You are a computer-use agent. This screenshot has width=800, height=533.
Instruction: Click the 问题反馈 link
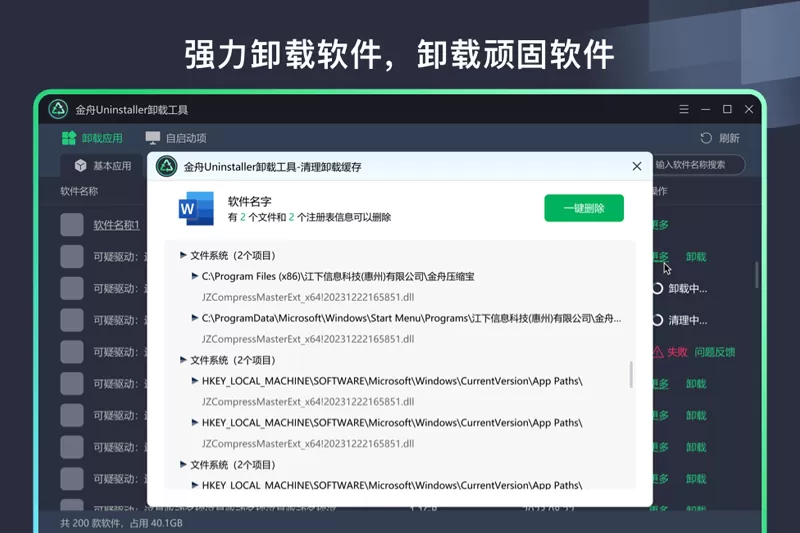point(715,352)
